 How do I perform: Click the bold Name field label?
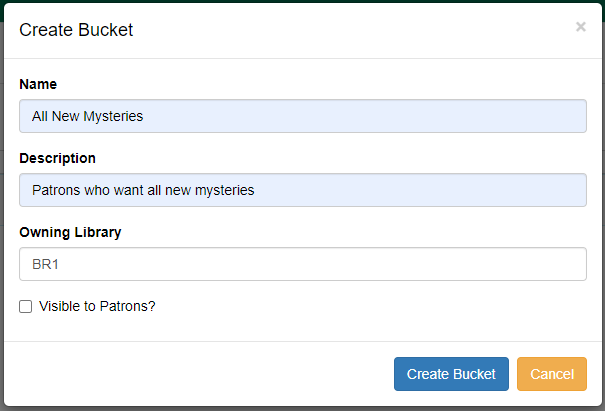pyautogui.click(x=38, y=84)
